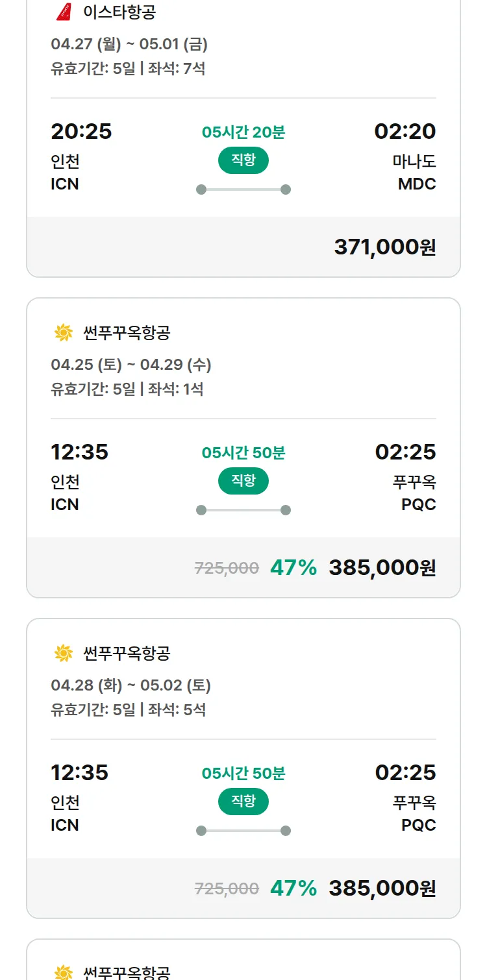Select the 371,000원 fare for 마나도
The height and width of the screenshot is (980, 487).
tap(384, 247)
